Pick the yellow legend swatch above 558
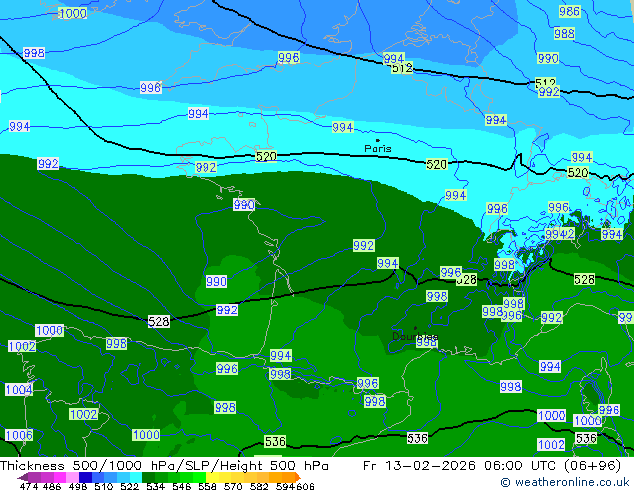The image size is (634, 490). click(212, 477)
